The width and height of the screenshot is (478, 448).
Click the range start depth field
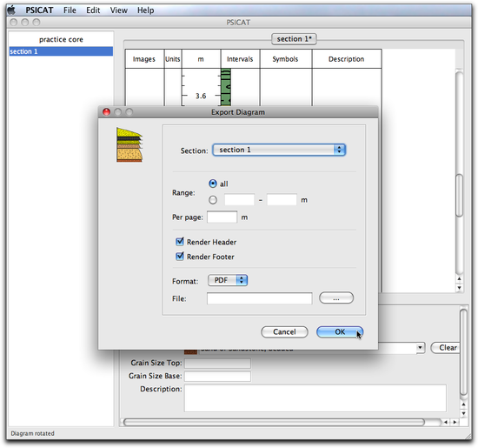click(239, 199)
